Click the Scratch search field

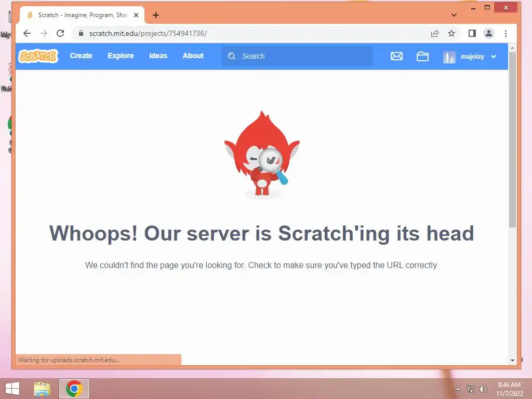coord(297,56)
